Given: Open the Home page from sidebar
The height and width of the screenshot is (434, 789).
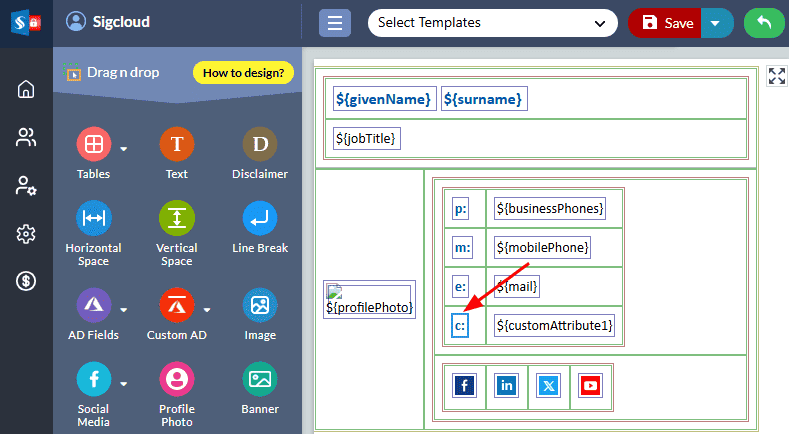Looking at the screenshot, I should [x=26, y=90].
